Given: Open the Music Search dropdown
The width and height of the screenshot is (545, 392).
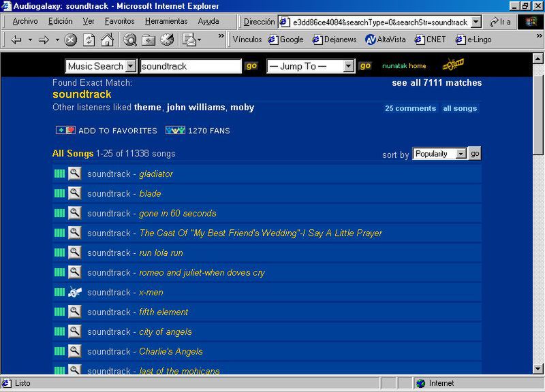Looking at the screenshot, I should click(x=101, y=66).
